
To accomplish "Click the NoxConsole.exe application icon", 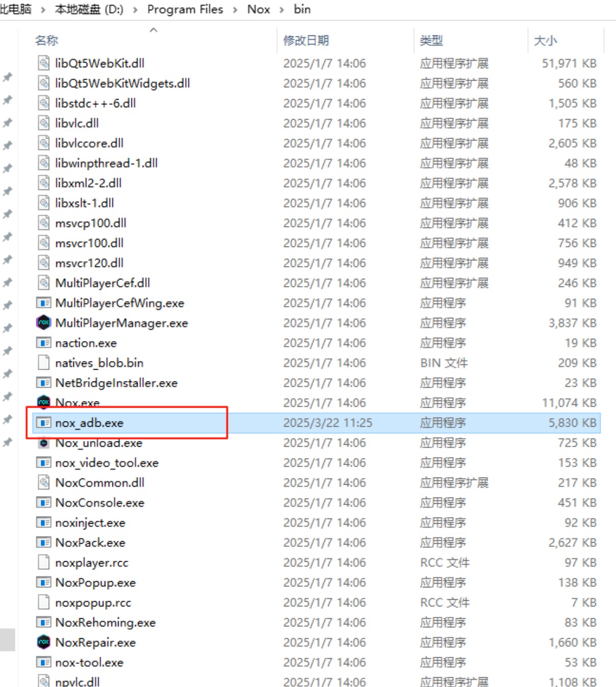I will pos(44,503).
